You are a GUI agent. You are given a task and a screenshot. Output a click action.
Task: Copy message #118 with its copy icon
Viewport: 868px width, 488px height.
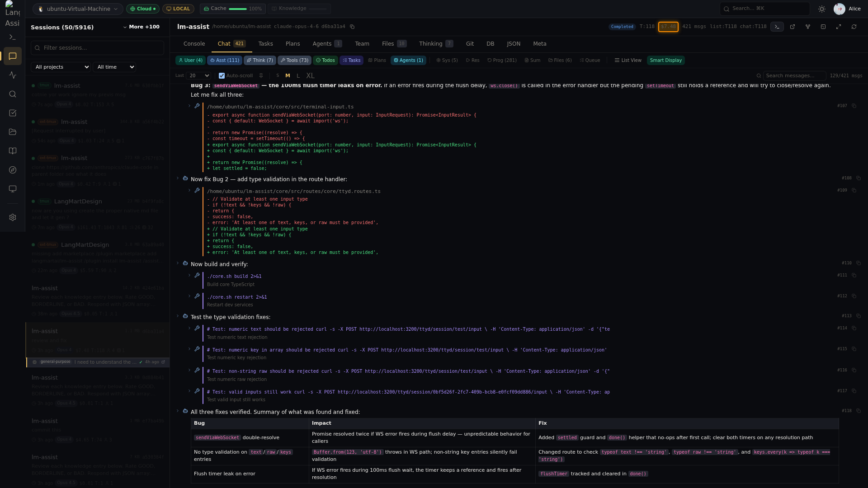(859, 411)
